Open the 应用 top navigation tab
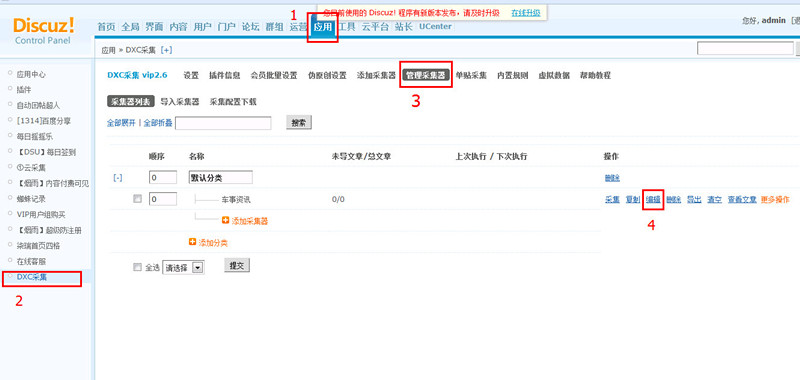This screenshot has width=800, height=380. 322,27
